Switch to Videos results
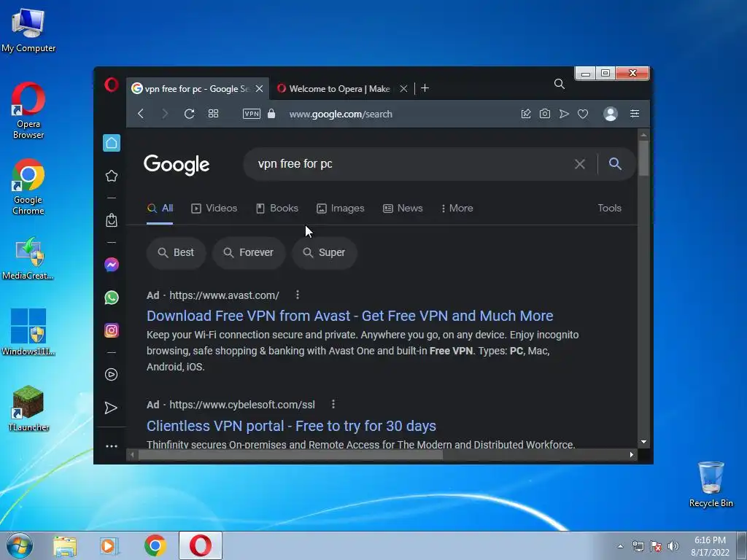 click(214, 208)
